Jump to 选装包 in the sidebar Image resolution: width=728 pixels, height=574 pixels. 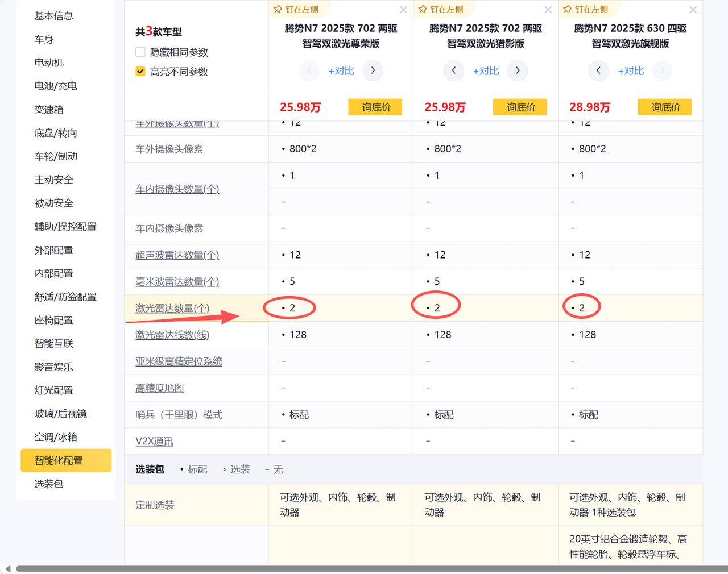(x=49, y=484)
